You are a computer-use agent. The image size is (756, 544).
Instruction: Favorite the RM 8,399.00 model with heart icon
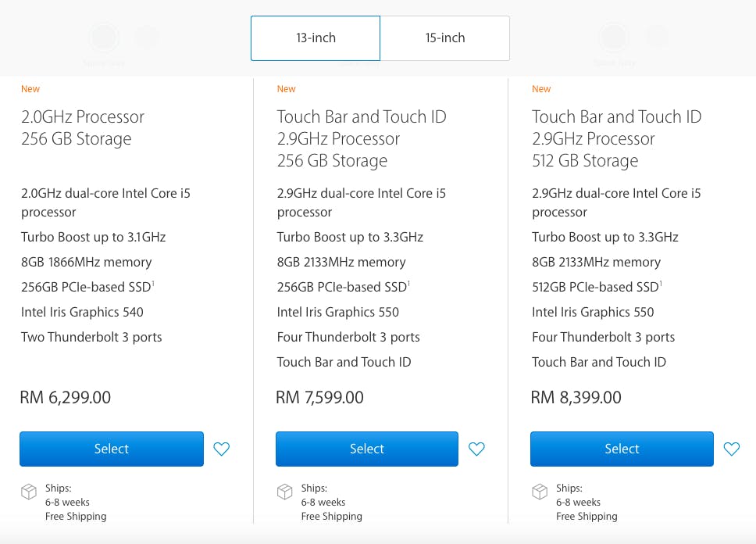click(732, 449)
